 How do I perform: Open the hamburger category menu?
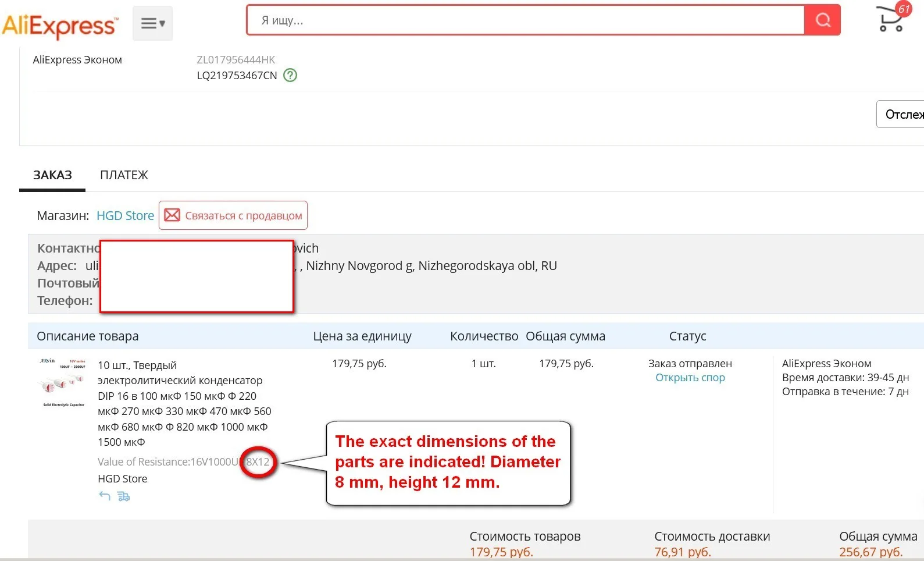152,23
